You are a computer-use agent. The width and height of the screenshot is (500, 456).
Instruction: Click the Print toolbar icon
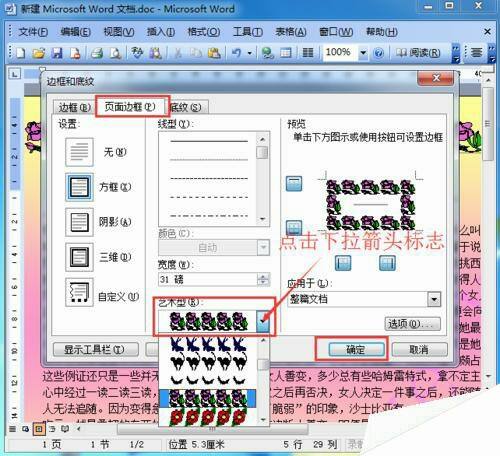coord(97,53)
